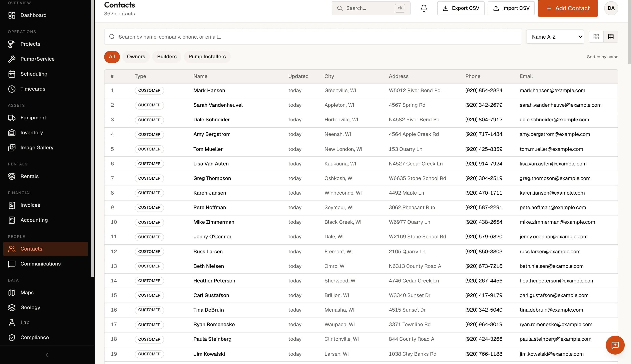The height and width of the screenshot is (364, 631).
Task: Click the Export CSV button
Action: [461, 8]
